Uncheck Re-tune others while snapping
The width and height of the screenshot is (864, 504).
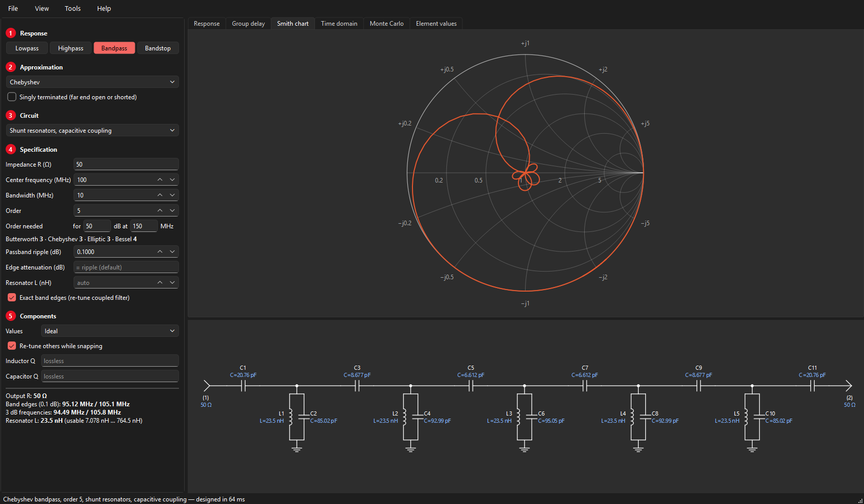pos(12,346)
